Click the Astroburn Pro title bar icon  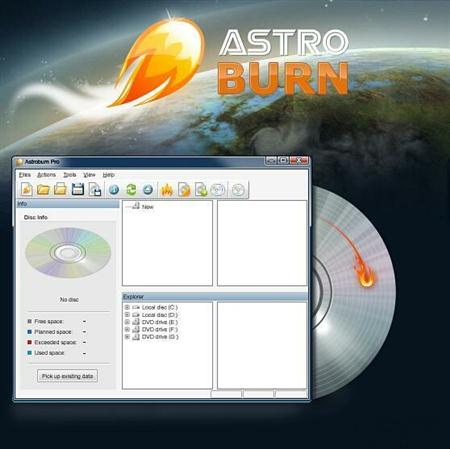tap(19, 162)
